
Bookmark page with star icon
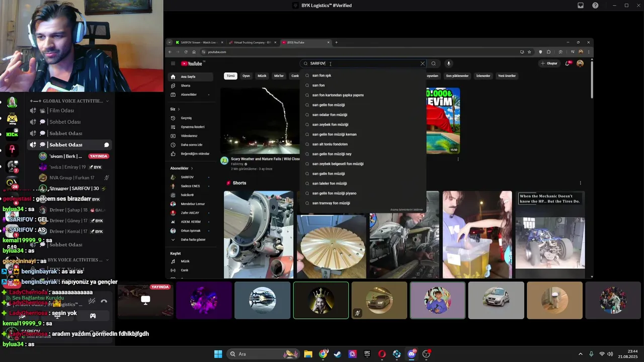coord(529,52)
